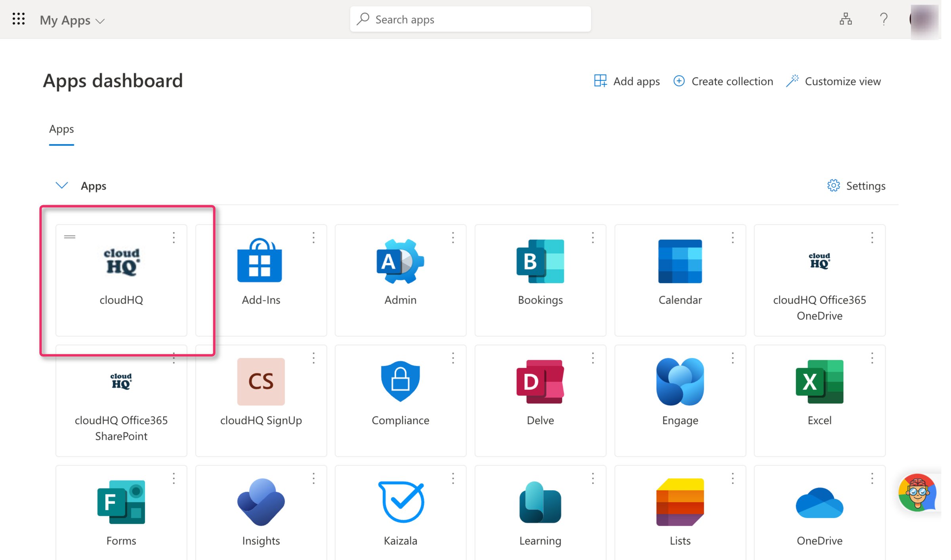Open the Engage app
The height and width of the screenshot is (560, 951).
pos(680,401)
